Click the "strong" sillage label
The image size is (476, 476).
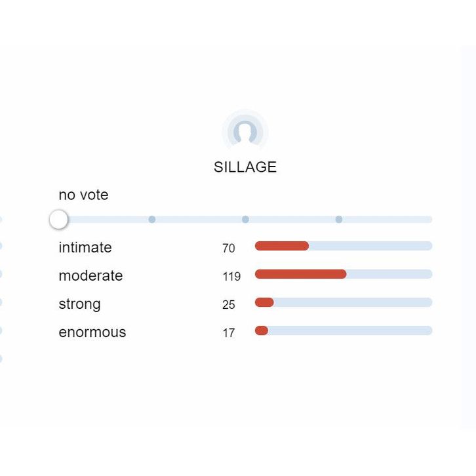click(79, 304)
